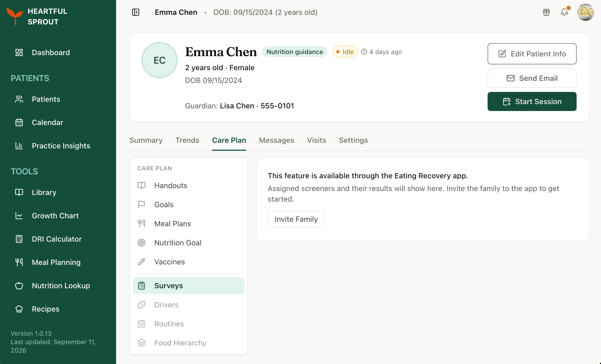Image resolution: width=601 pixels, height=364 pixels.
Task: Click the Dashboard grid icon
Action: (x=19, y=52)
